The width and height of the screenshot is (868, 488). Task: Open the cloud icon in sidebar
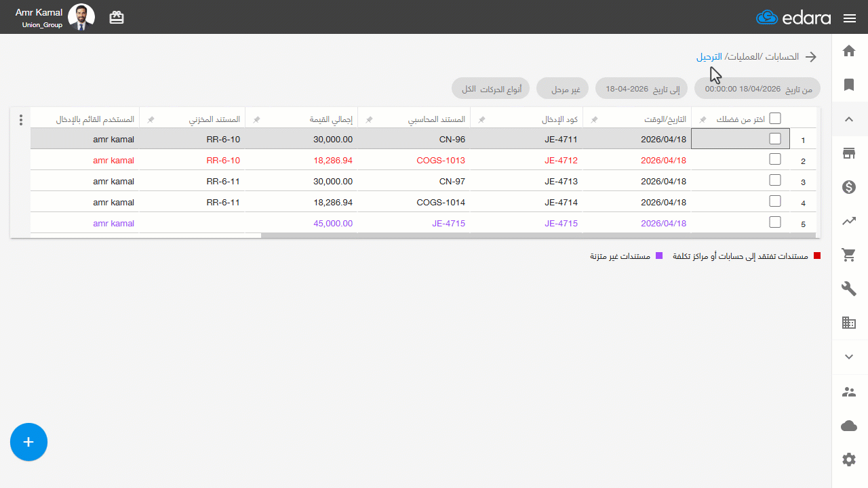click(849, 426)
